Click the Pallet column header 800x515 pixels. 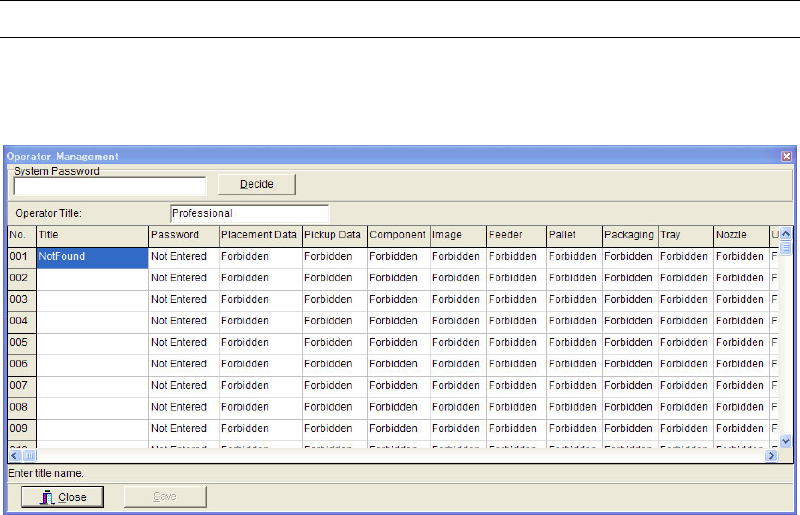(574, 235)
